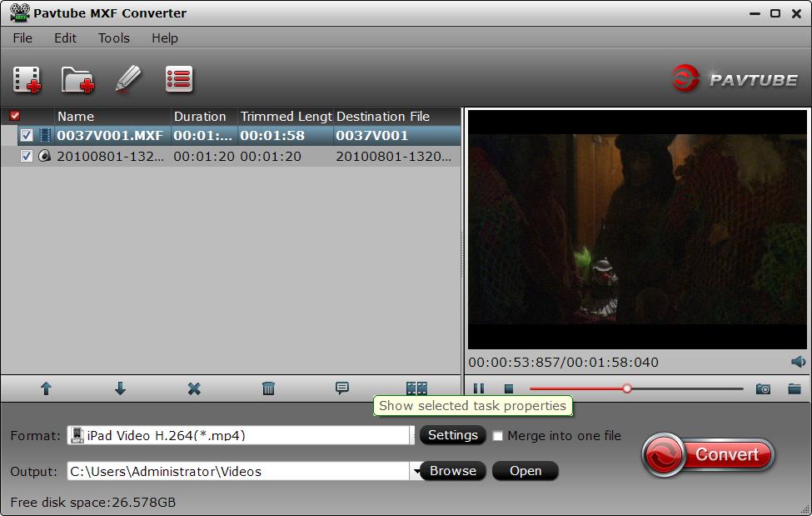This screenshot has height=516, width=812.
Task: Toggle the select-all checkbox in header
Action: [x=15, y=116]
